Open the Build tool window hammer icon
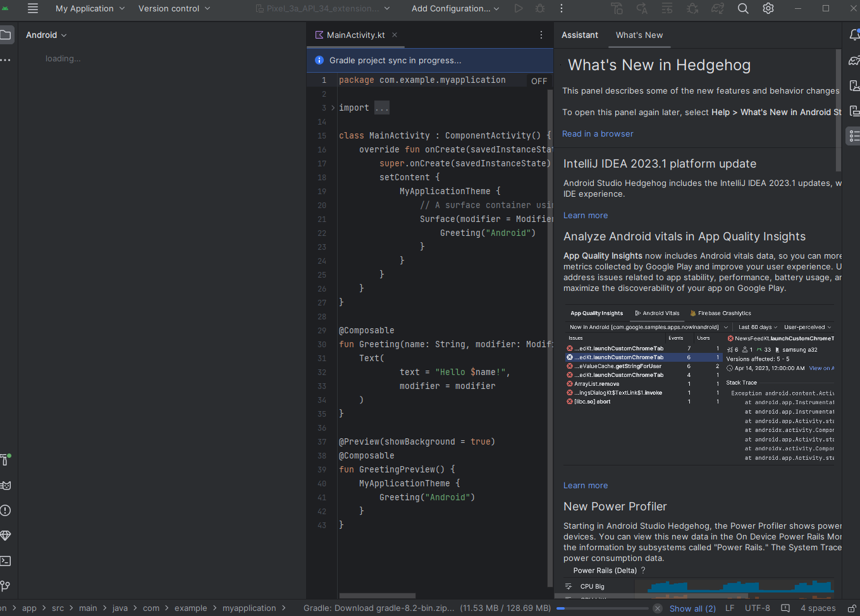 pyautogui.click(x=6, y=460)
